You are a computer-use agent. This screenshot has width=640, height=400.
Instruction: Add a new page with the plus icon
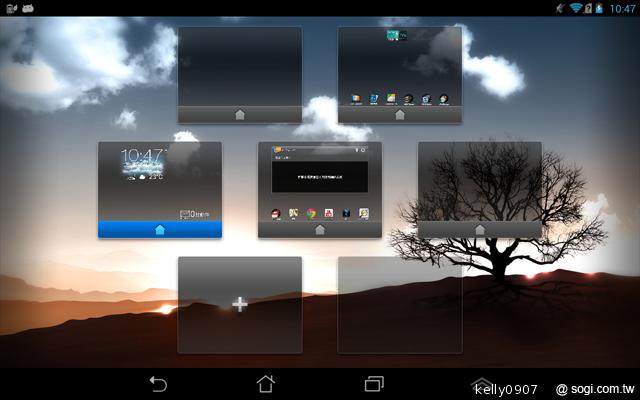pos(240,304)
